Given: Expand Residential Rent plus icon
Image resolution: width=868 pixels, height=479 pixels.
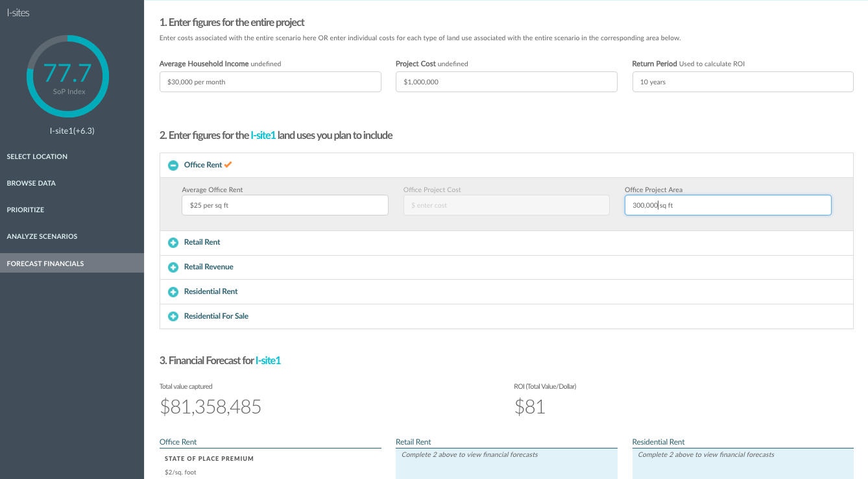Looking at the screenshot, I should pyautogui.click(x=173, y=292).
